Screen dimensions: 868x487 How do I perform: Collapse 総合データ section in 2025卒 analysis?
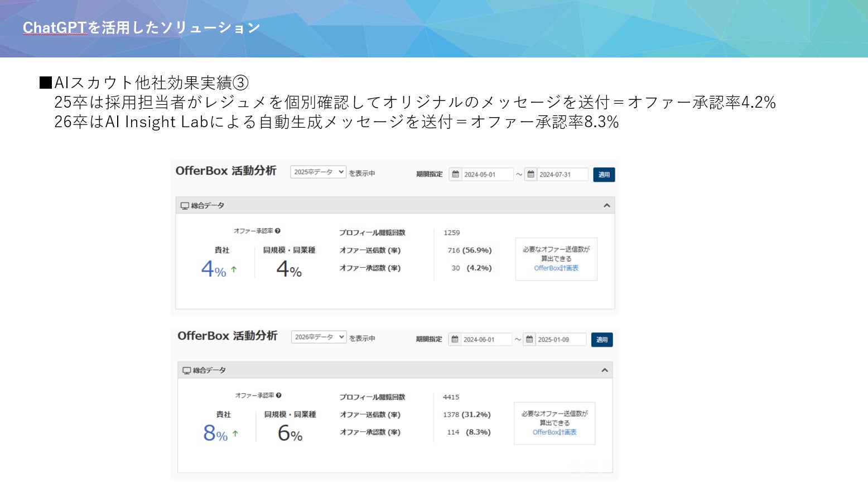click(x=607, y=206)
